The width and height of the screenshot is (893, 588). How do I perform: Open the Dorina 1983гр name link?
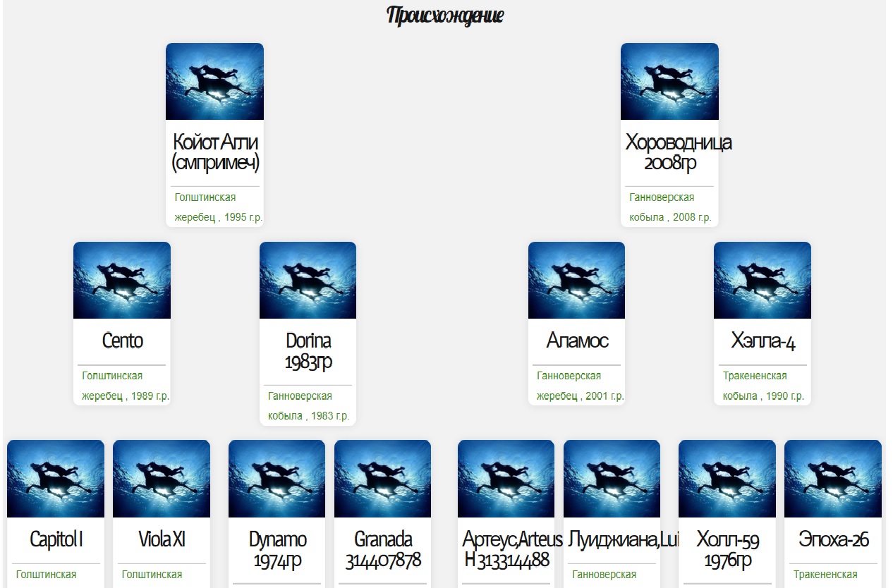tap(308, 351)
